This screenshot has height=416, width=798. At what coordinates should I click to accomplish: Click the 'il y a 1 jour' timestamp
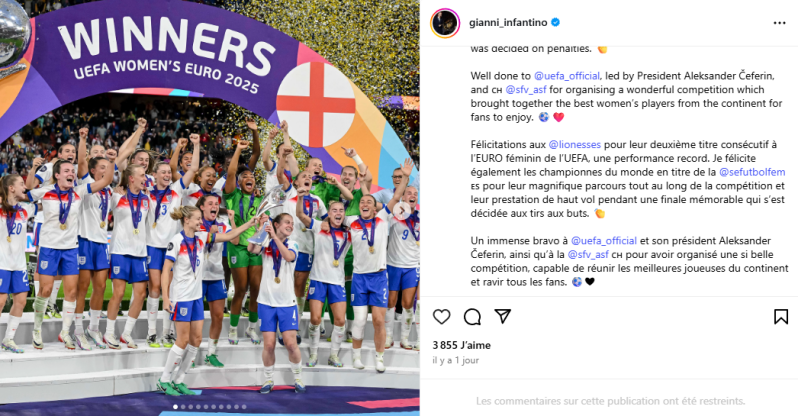(x=455, y=360)
